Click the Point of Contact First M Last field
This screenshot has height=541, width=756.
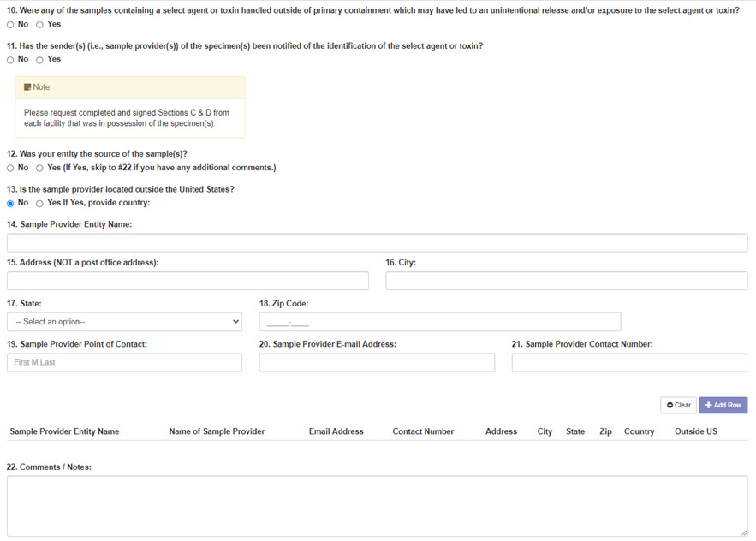click(124, 363)
